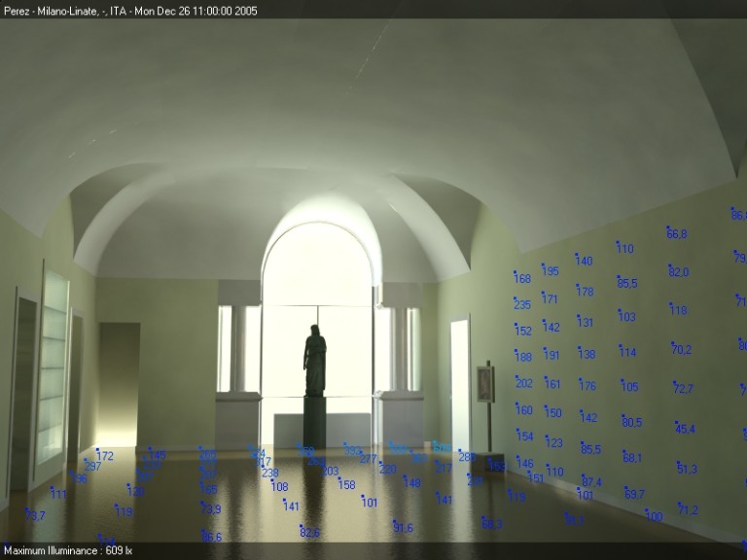Pick the 140 wall illuminance value
The image size is (747, 560).
coord(584,261)
